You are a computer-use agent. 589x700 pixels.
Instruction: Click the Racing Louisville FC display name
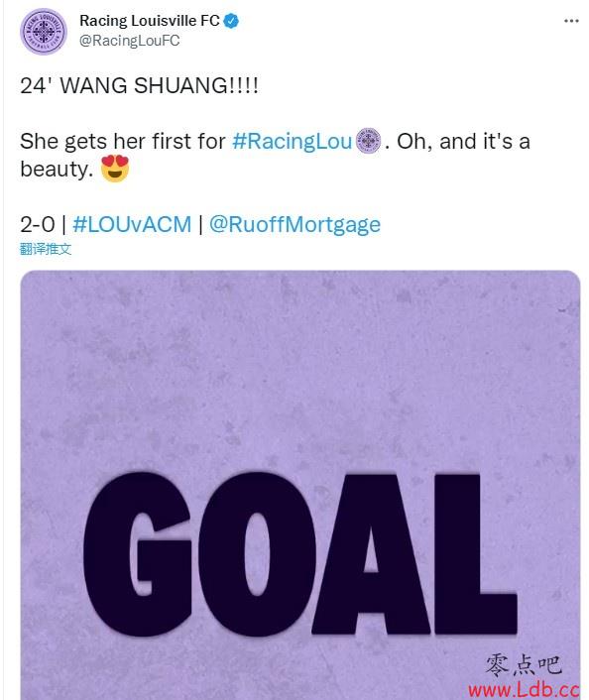tap(149, 21)
